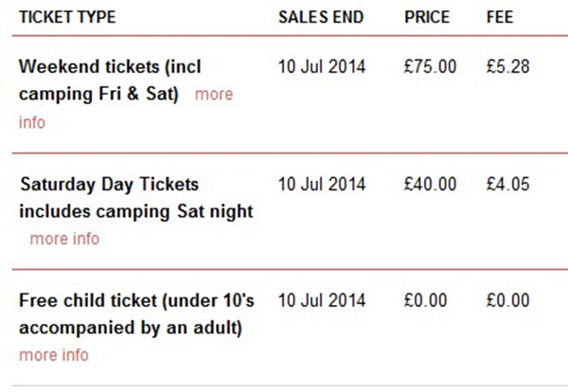Click the PRICE column header
Screen dimensions: 568x392
point(427,17)
